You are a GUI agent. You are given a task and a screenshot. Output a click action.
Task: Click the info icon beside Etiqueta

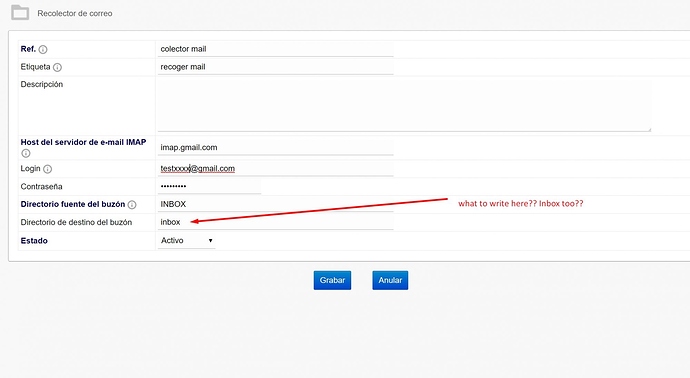pyautogui.click(x=57, y=67)
